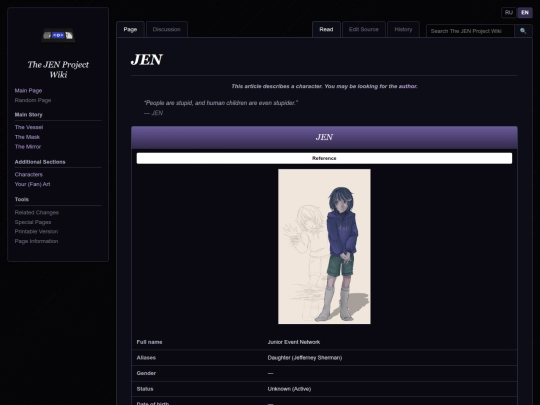
Task: Open the JEN character reference image
Action: [324, 246]
